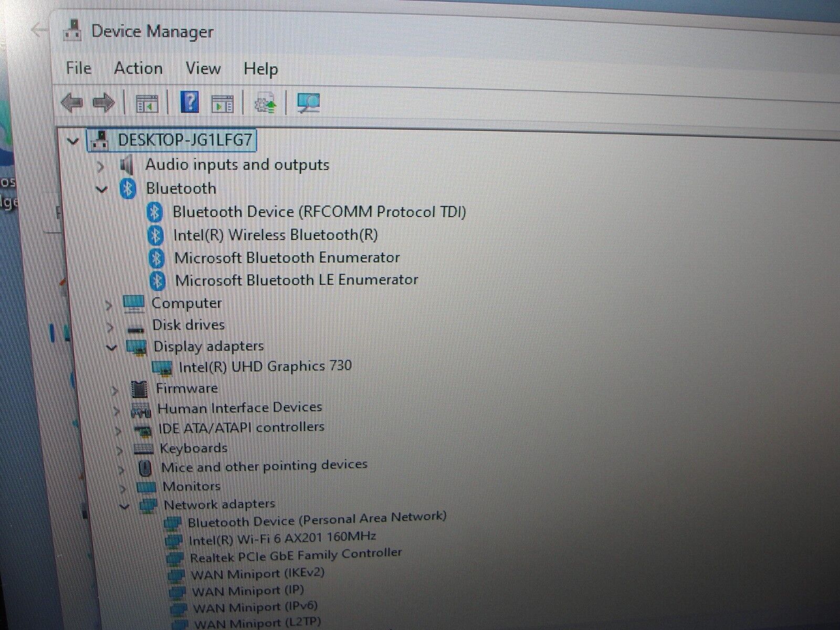Collapse the Network adapters chevron
The image size is (840, 630).
click(124, 506)
